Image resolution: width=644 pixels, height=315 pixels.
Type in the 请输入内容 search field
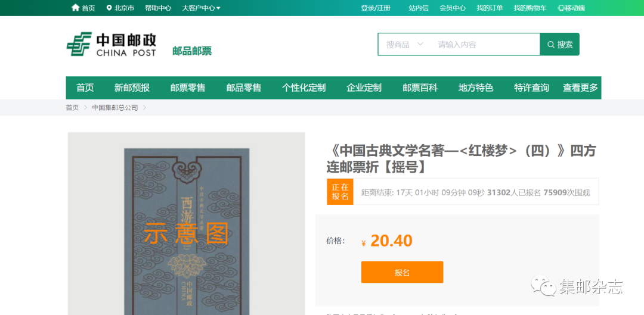pyautogui.click(x=483, y=45)
